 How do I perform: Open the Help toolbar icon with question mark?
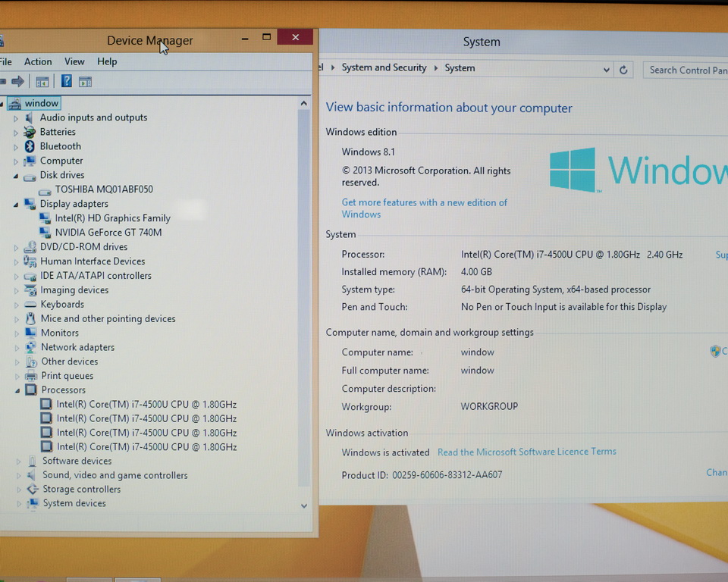point(67,81)
